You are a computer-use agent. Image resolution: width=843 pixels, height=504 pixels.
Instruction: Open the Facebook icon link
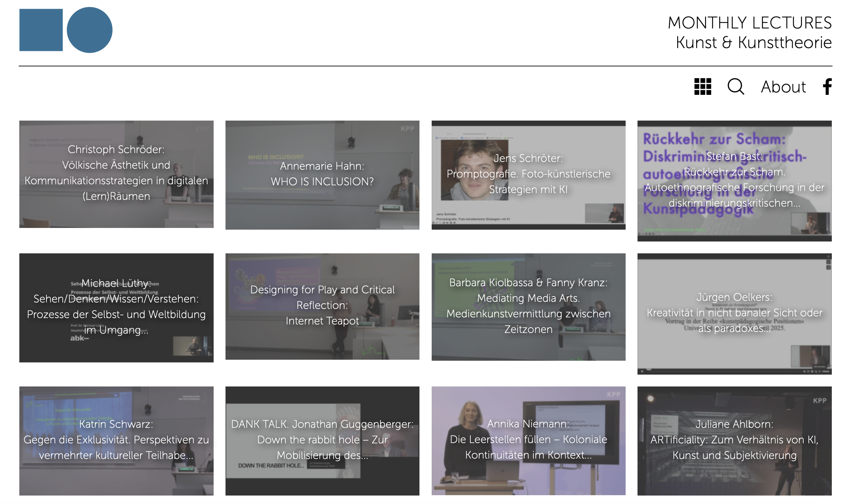point(827,87)
